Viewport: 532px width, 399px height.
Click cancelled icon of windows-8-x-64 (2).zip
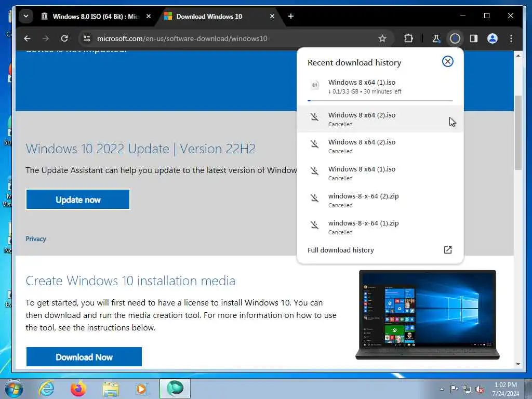pyautogui.click(x=314, y=198)
